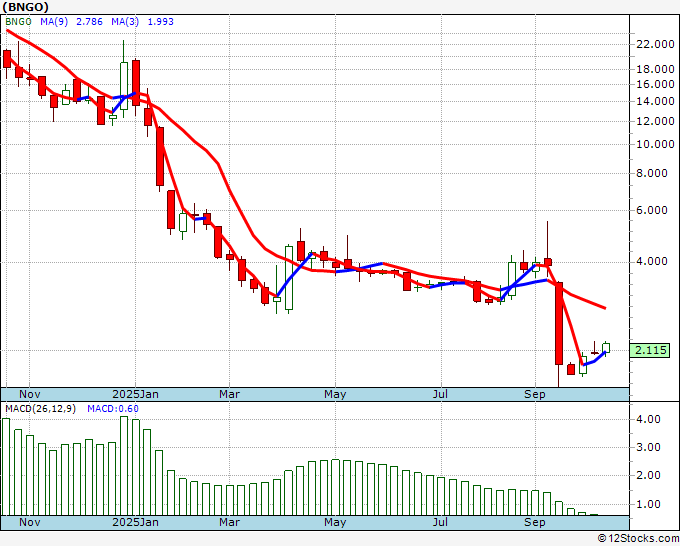This screenshot has height=546, width=680.
Task: Click the 2.115 current price tag
Action: pyautogui.click(x=651, y=350)
